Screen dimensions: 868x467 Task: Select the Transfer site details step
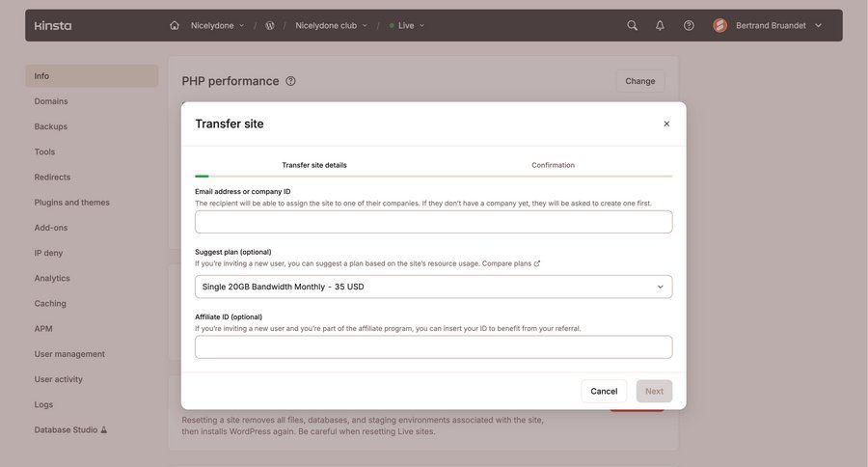click(314, 165)
